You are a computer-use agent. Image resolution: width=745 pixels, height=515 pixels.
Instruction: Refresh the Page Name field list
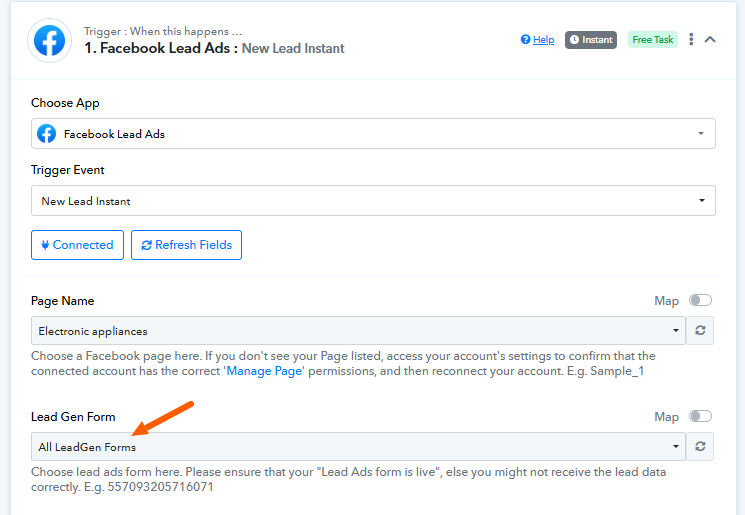[701, 331]
